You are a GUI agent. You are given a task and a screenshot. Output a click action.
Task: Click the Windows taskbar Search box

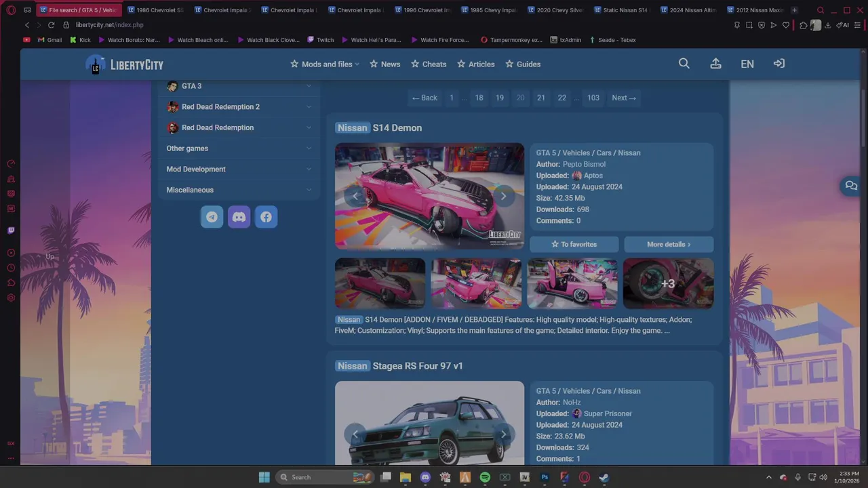(324, 477)
